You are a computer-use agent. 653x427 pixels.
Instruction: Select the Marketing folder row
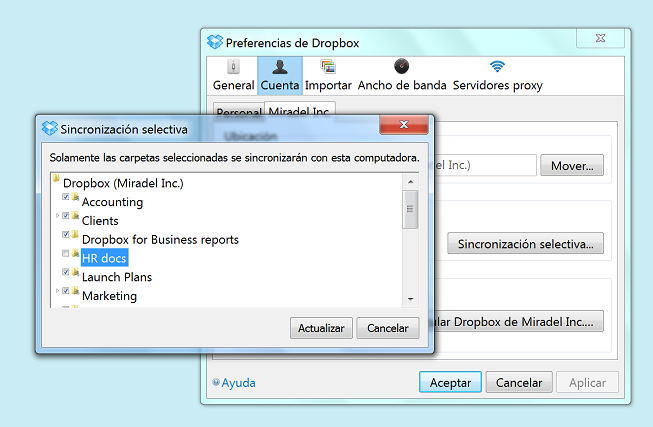pyautogui.click(x=110, y=296)
